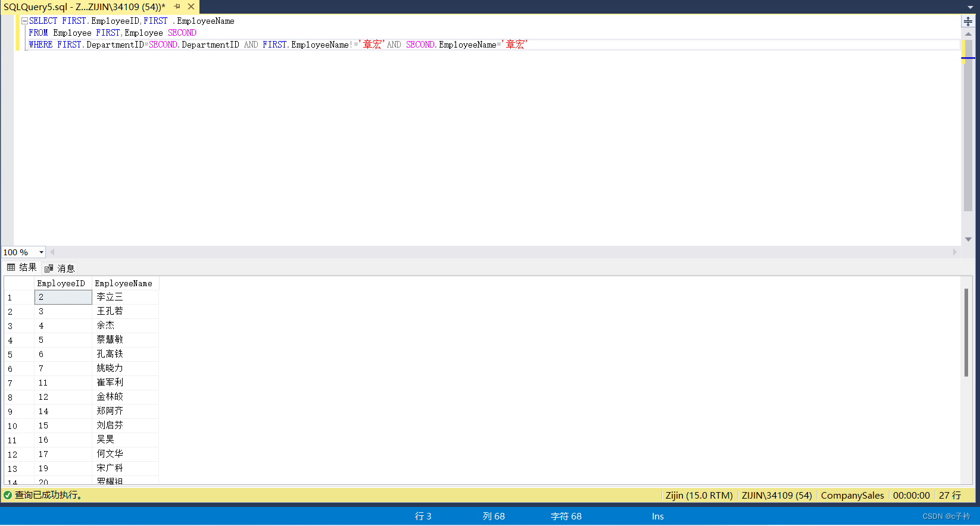Select the cell 刘启芬
The image size is (980, 526).
coord(126,425)
